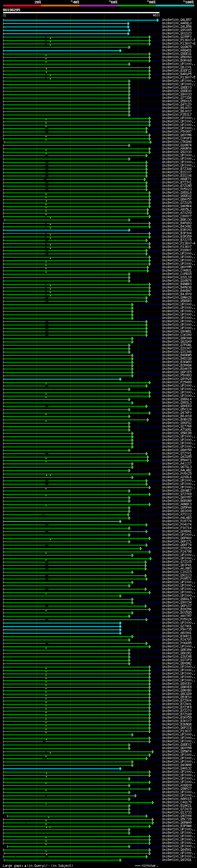Select hit label UniRef100_P50997
Image resolution: width=197 pixels, height=868 pixels.
[177, 131]
